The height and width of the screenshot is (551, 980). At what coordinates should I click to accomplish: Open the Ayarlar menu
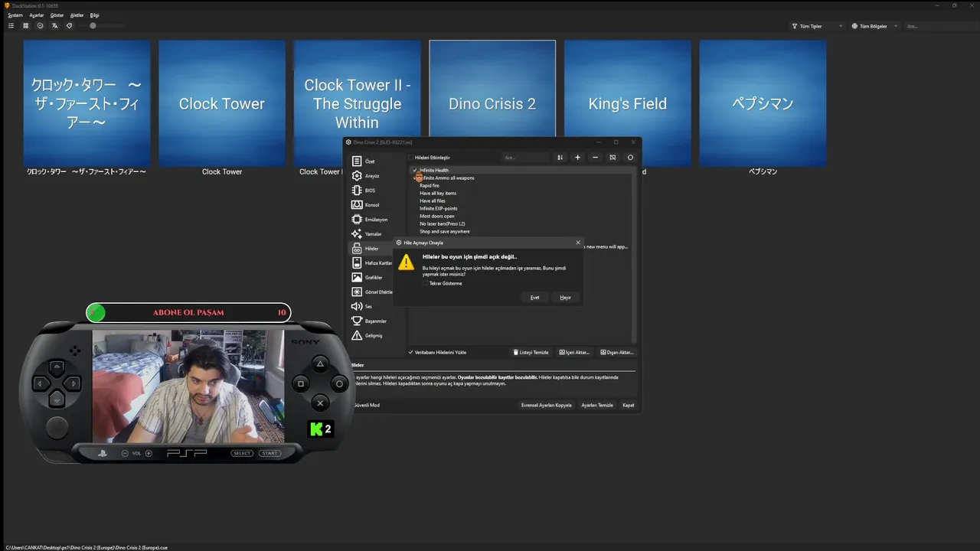click(x=37, y=15)
